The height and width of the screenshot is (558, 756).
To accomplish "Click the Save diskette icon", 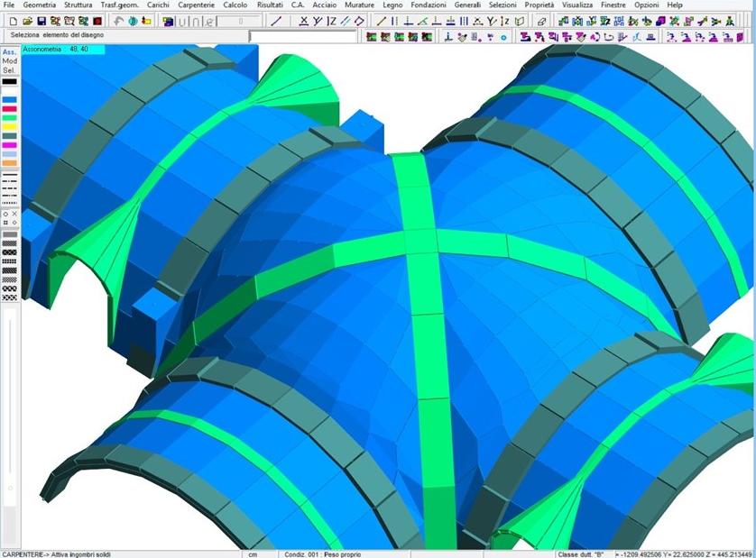I will click(41, 21).
